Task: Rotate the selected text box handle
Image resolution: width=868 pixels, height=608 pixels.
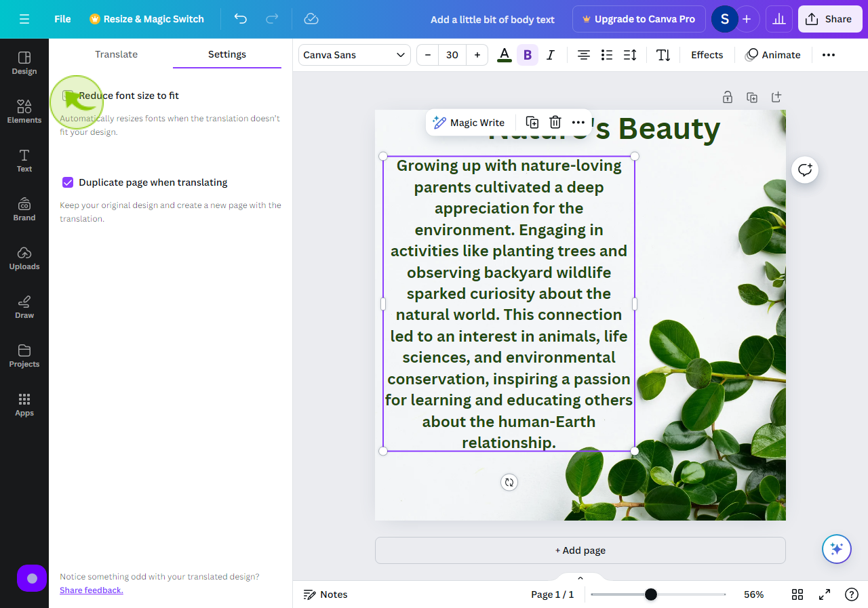Action: tap(509, 482)
